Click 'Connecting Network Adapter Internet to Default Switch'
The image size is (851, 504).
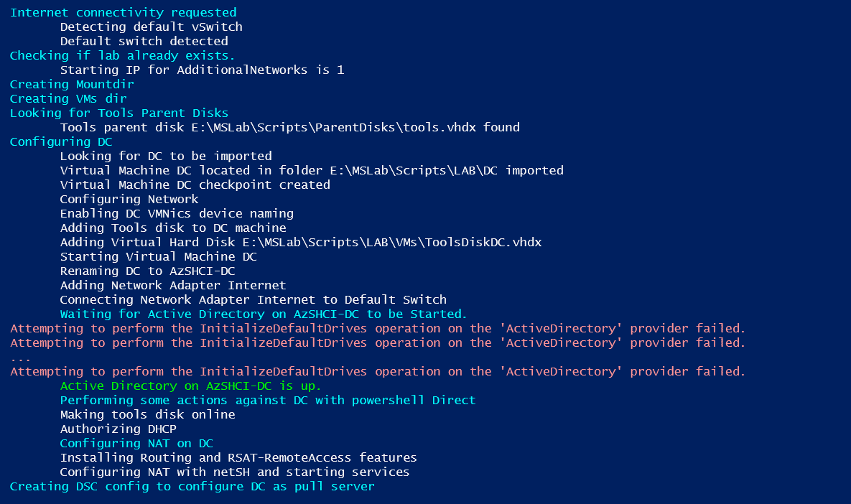[254, 299]
